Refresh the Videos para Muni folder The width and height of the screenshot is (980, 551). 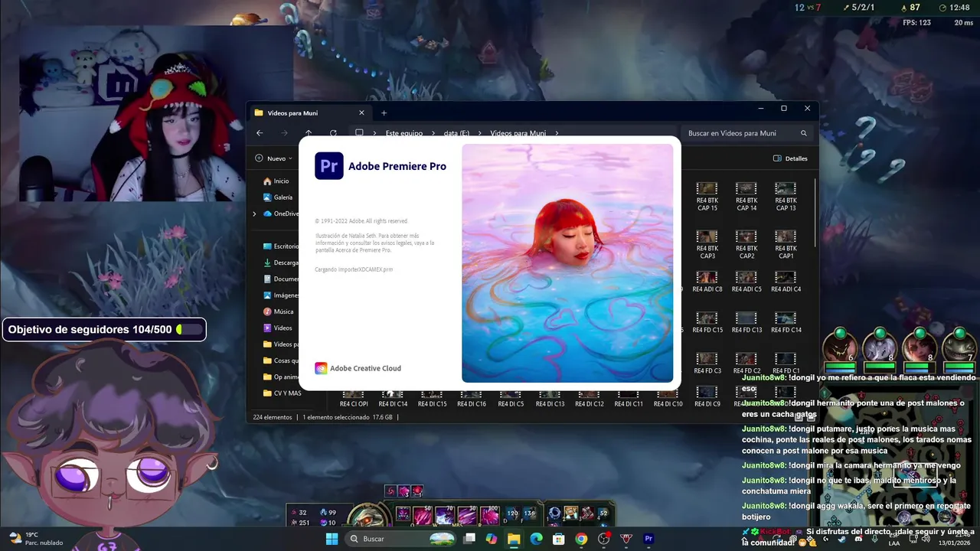pos(333,133)
